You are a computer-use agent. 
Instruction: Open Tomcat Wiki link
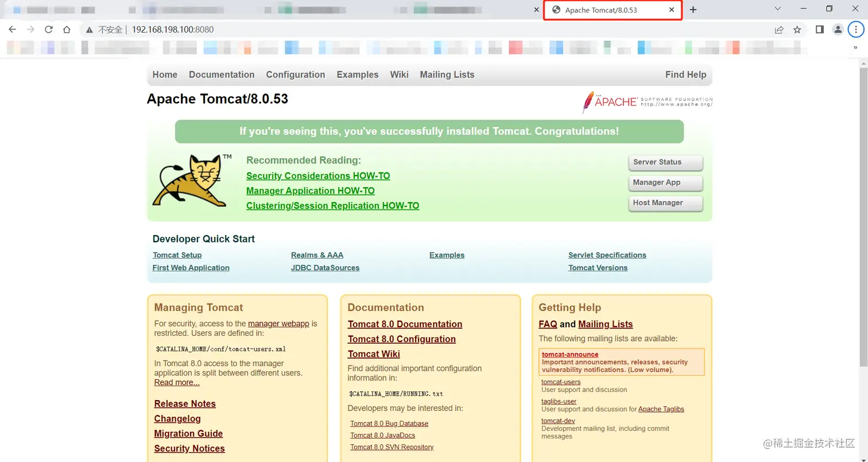coord(374,354)
